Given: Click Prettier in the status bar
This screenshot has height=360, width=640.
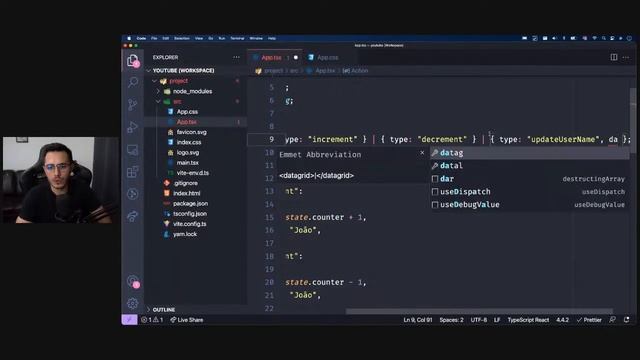Looking at the screenshot, I should [589, 320].
